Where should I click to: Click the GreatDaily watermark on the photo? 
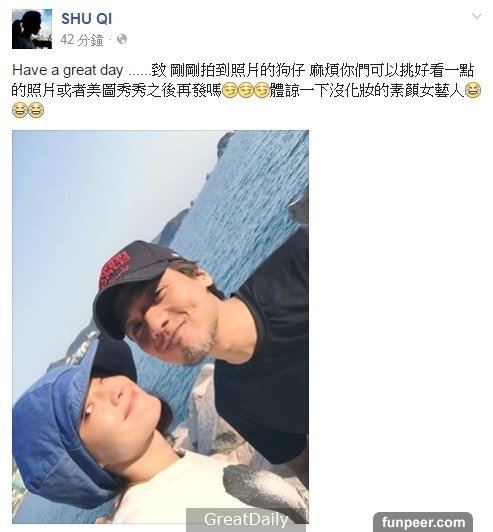pos(246,519)
